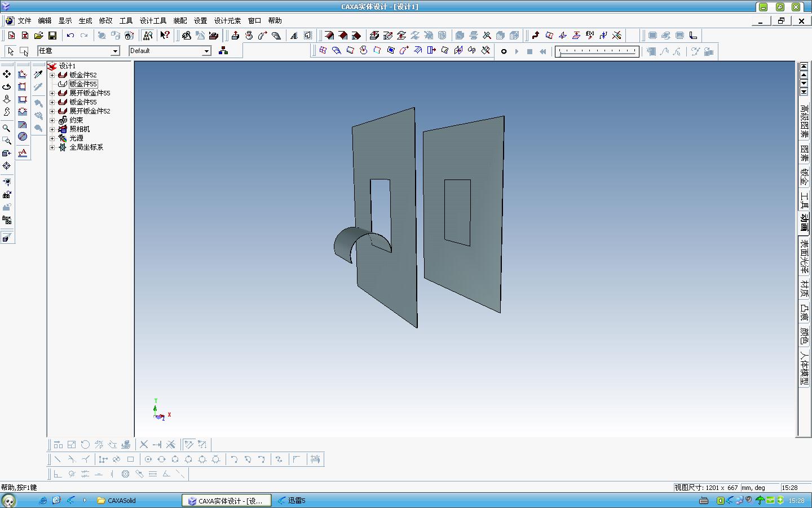Expand the 全局坐标系 tree node
Image resolution: width=812 pixels, height=508 pixels.
click(x=52, y=147)
